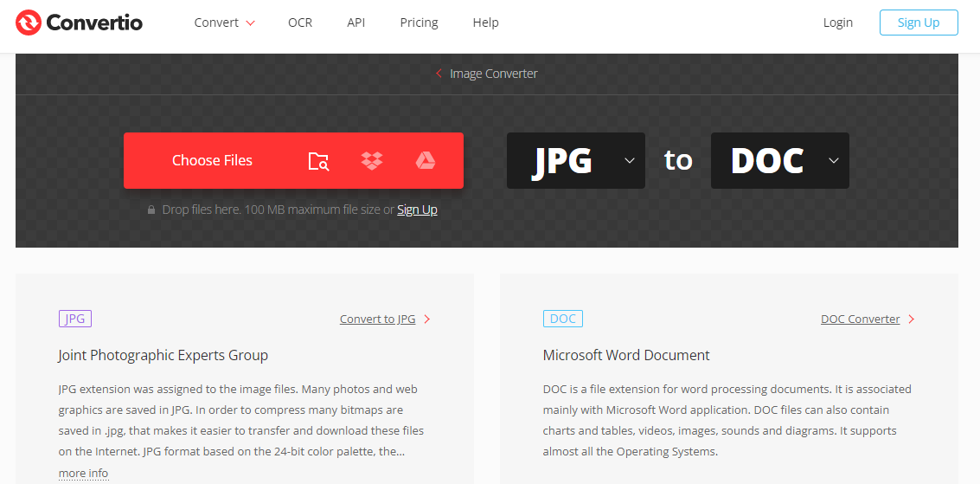Open the OCR page
980x484 pixels.
[300, 23]
